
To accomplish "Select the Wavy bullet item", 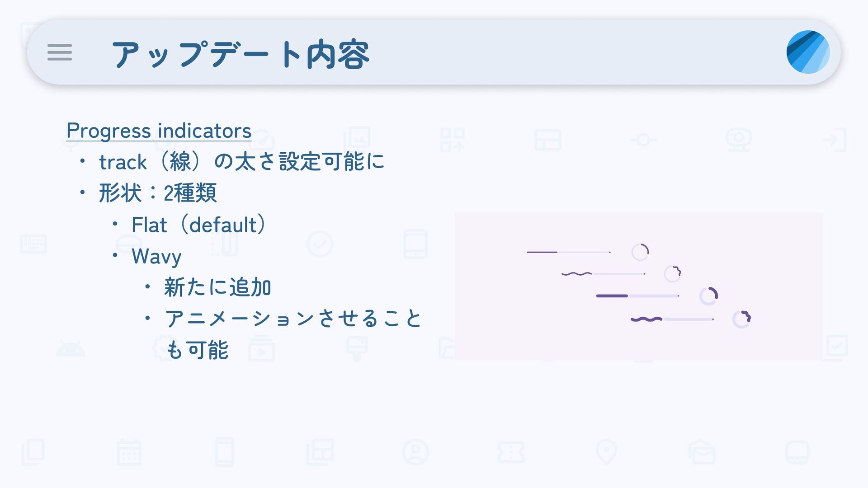I will tap(156, 257).
